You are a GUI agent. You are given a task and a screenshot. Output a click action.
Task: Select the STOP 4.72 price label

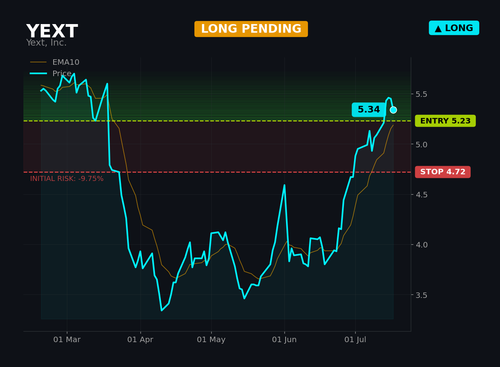pos(443,172)
